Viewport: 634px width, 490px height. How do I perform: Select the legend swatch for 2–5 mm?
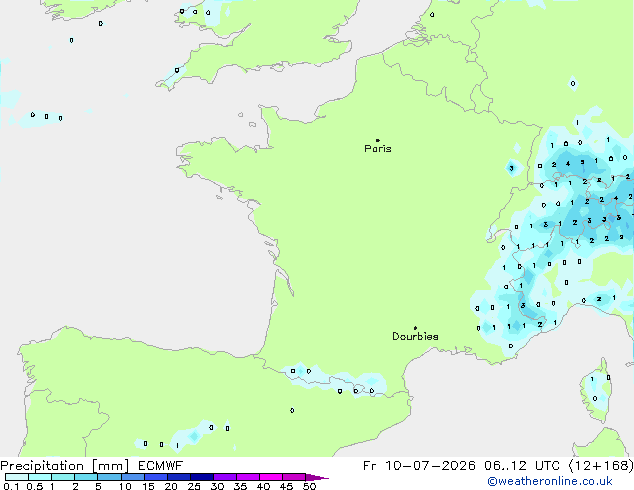click(86, 477)
